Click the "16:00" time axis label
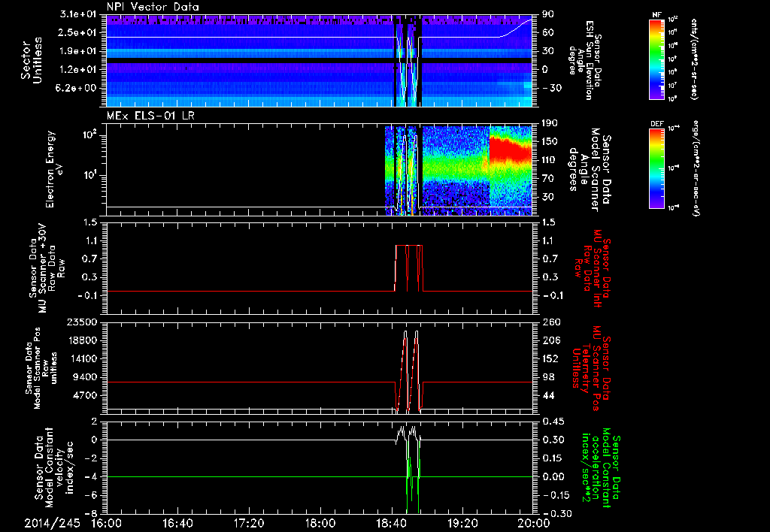The height and width of the screenshot is (532, 770). point(107,523)
